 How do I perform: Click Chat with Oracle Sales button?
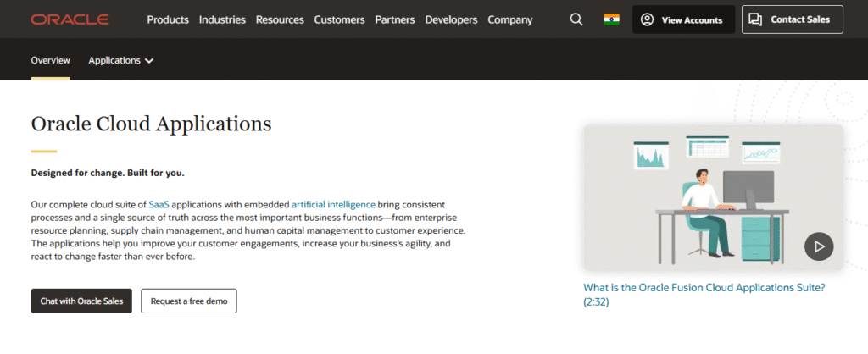tap(81, 301)
